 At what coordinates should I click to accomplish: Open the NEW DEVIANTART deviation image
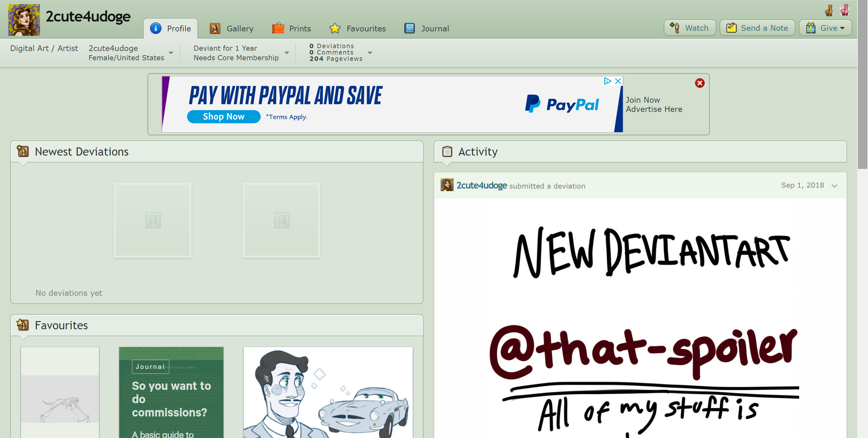click(640, 319)
